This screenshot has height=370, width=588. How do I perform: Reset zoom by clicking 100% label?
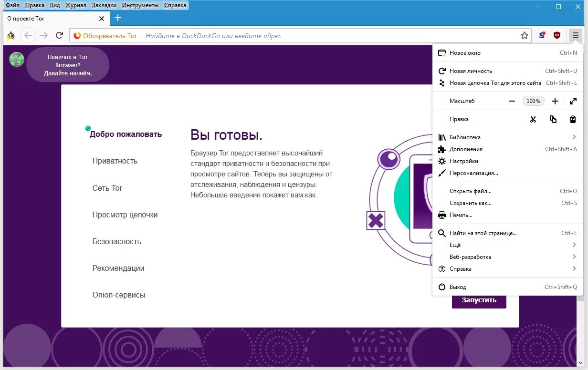click(x=533, y=101)
